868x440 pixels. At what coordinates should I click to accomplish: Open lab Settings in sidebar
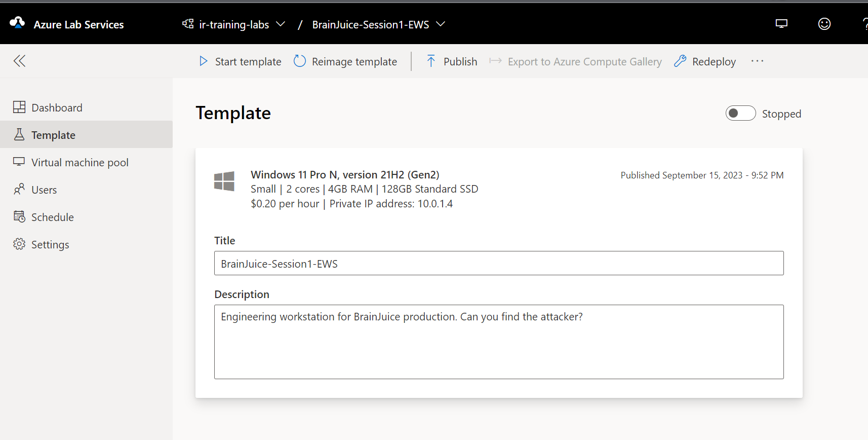pos(50,244)
